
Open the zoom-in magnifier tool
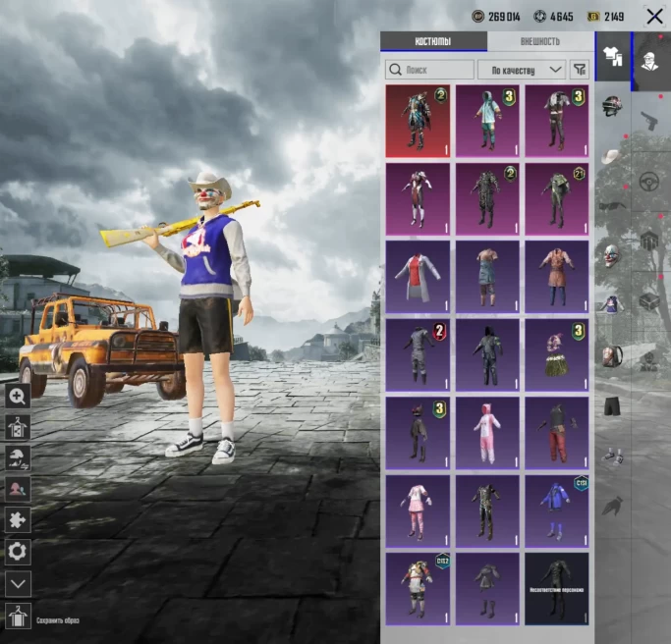point(18,396)
